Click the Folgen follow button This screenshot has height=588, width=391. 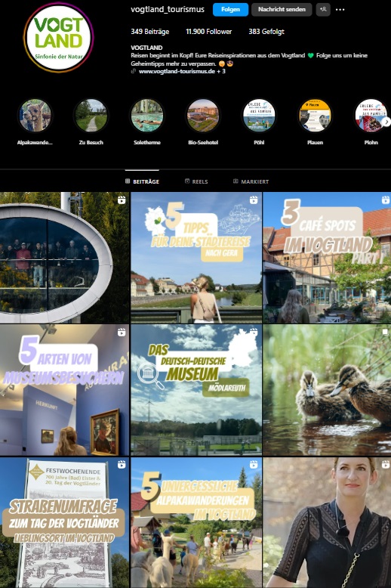tap(230, 9)
